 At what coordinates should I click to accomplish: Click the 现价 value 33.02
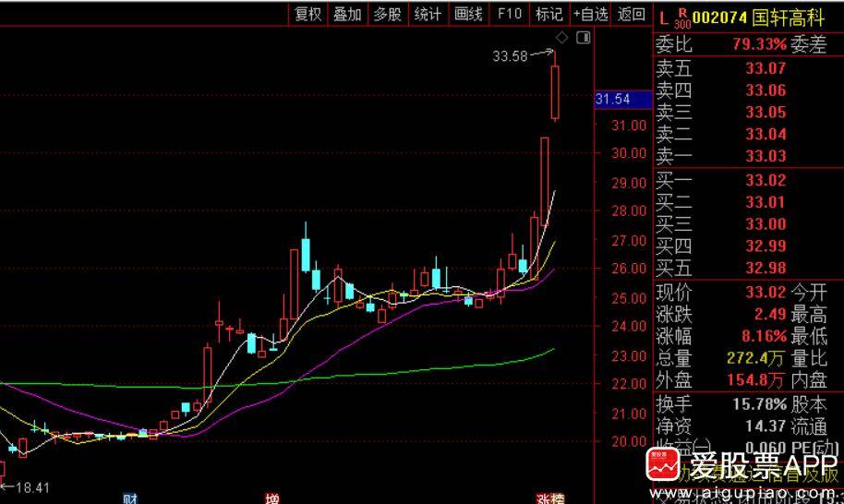tap(766, 292)
